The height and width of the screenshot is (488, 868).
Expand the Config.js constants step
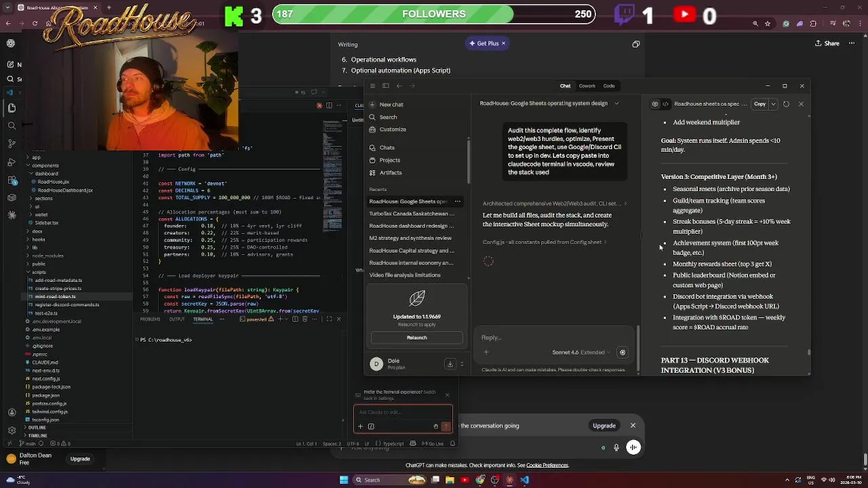point(545,242)
